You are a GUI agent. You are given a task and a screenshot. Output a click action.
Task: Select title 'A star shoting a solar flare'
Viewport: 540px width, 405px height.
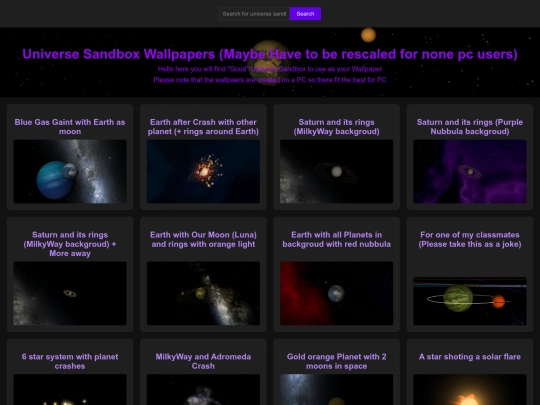coord(470,357)
